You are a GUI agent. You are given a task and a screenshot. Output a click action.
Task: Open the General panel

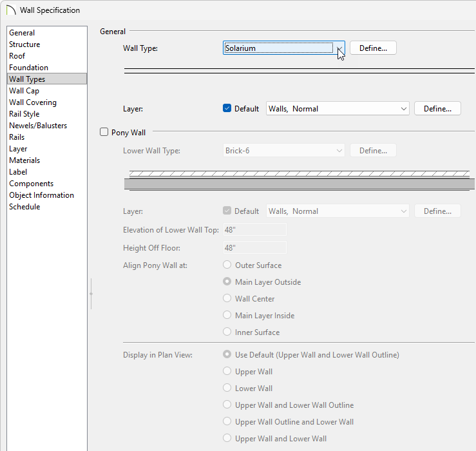click(22, 33)
